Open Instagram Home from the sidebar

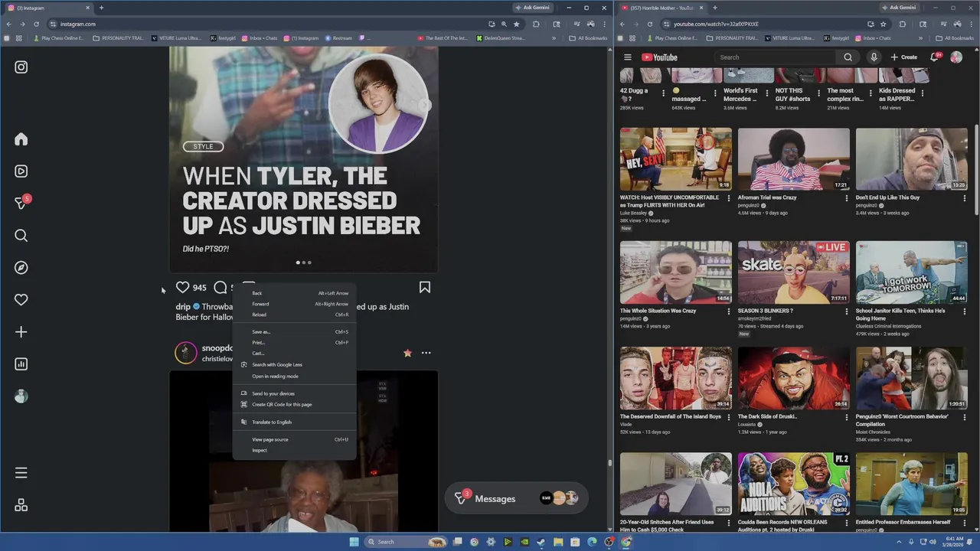point(21,139)
